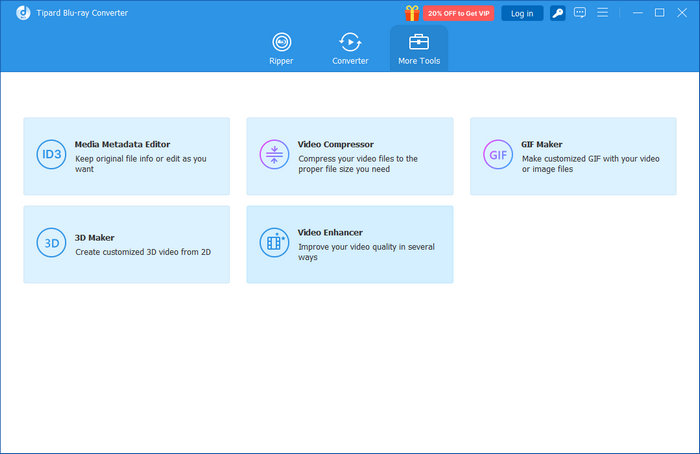Open the hamburger menu in title bar
The width and height of the screenshot is (700, 454).
602,13
